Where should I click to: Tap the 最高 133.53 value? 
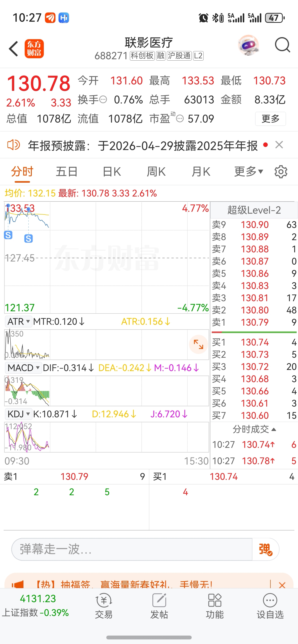pyautogui.click(x=198, y=81)
